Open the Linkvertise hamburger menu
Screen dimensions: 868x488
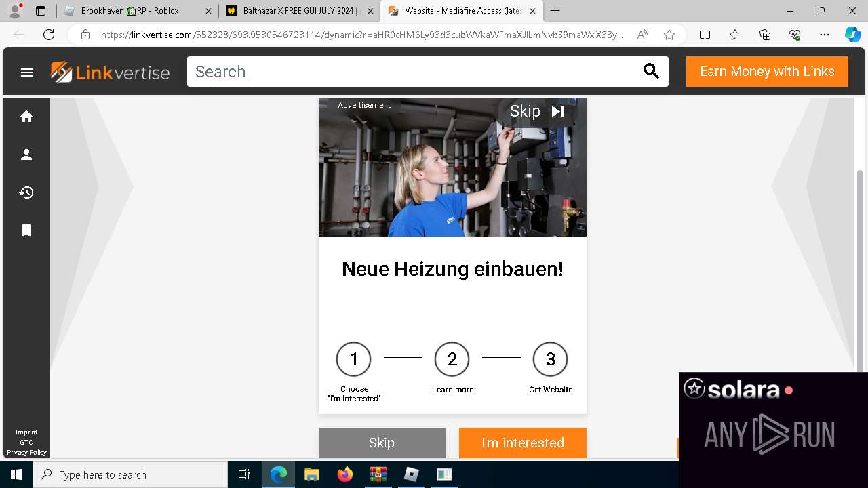[x=27, y=73]
